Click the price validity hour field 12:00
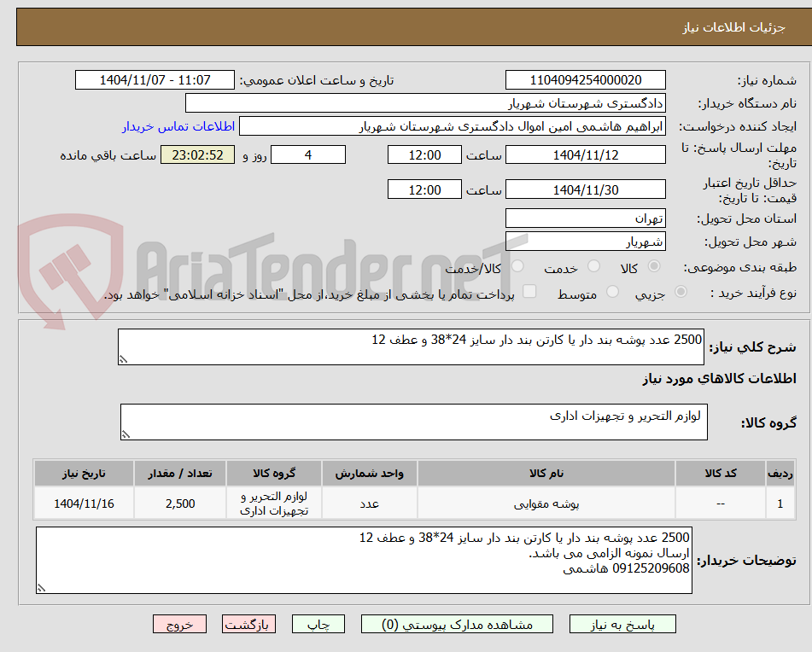 pyautogui.click(x=424, y=189)
